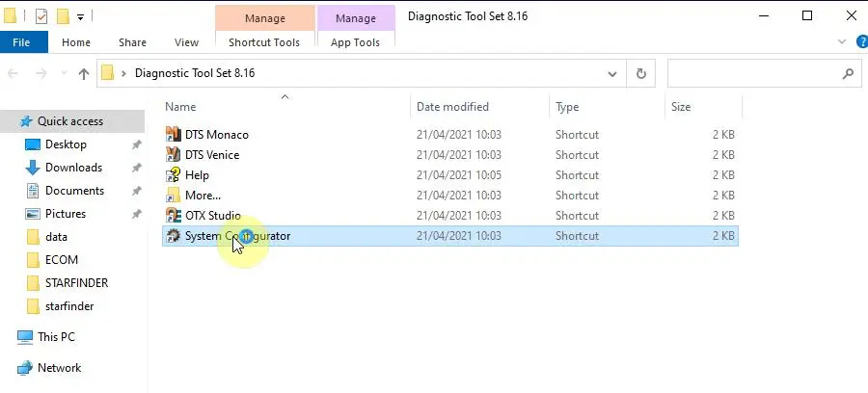Switch to the View ribbon tab
Screen dimensions: 868x393
pyautogui.click(x=186, y=42)
